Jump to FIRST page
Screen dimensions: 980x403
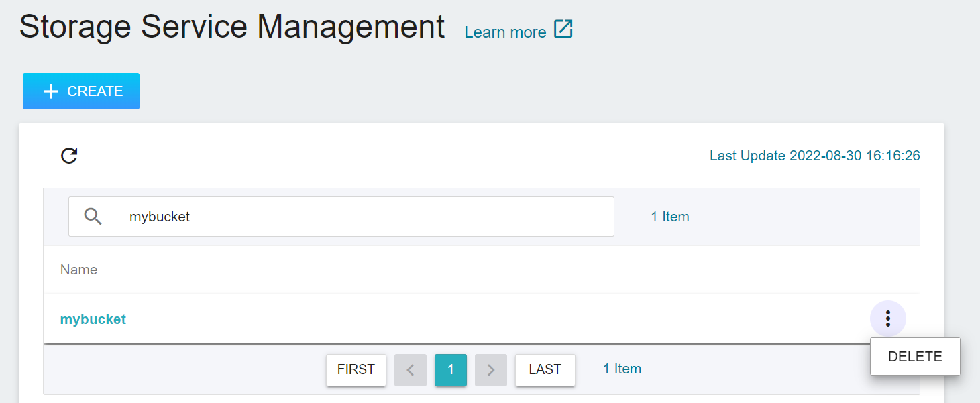point(356,370)
